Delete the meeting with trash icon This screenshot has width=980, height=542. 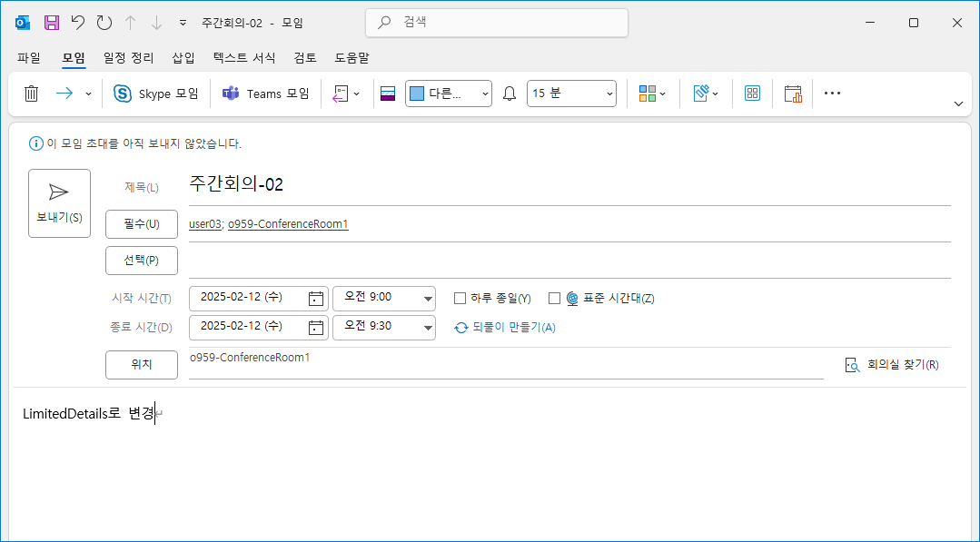click(x=31, y=94)
